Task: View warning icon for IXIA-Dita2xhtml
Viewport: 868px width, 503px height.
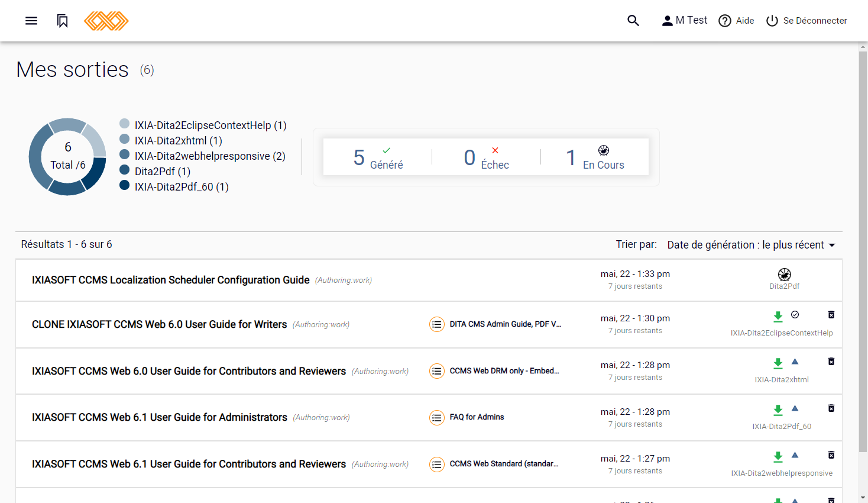Action: [x=795, y=362]
